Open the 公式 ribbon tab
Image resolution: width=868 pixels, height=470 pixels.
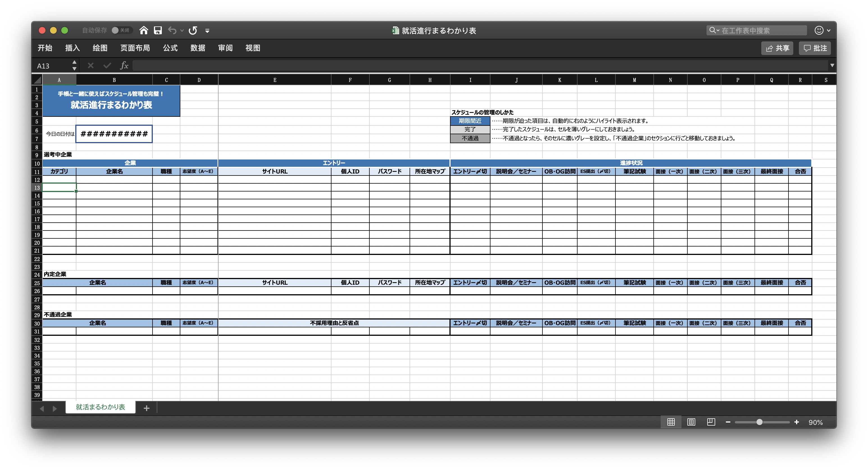170,48
